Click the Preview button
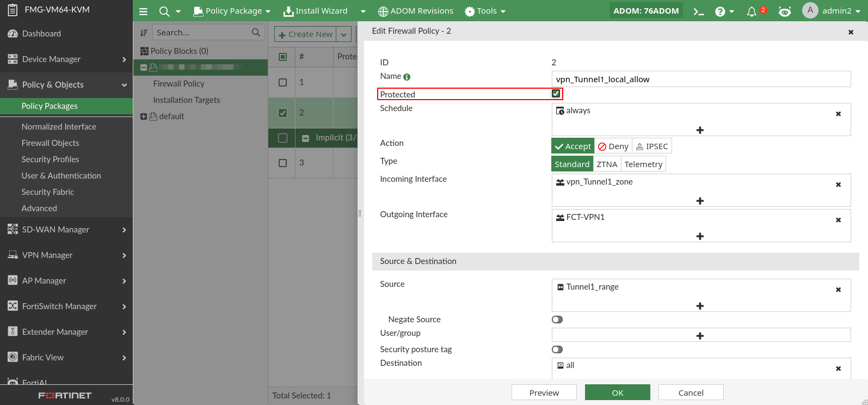868x405 pixels. pyautogui.click(x=544, y=392)
